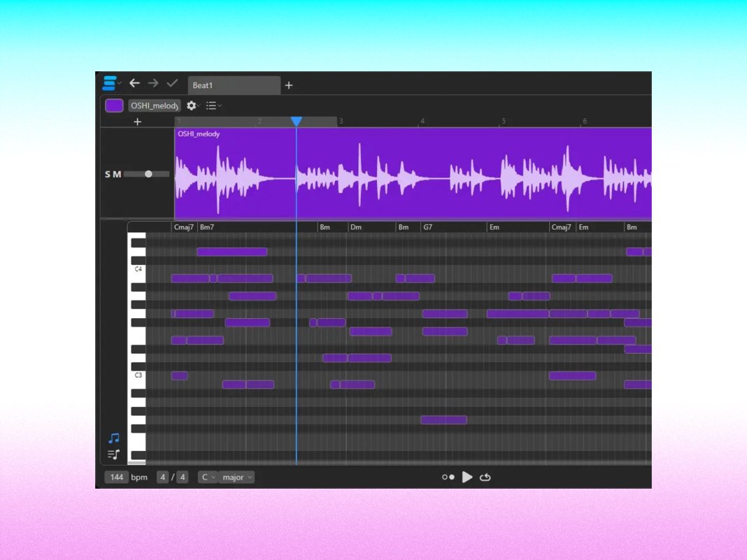747x560 pixels.
Task: Click the checkmark apply icon
Action: pyautogui.click(x=172, y=83)
